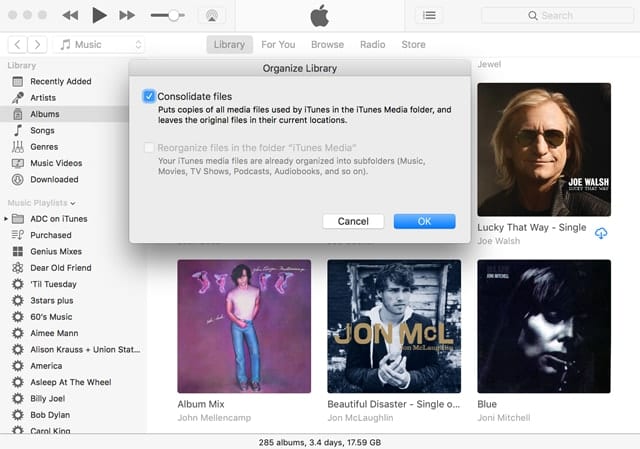Uncheck the Consolidate files checkbox
Screen dimensions: 640x449
[x=149, y=96]
